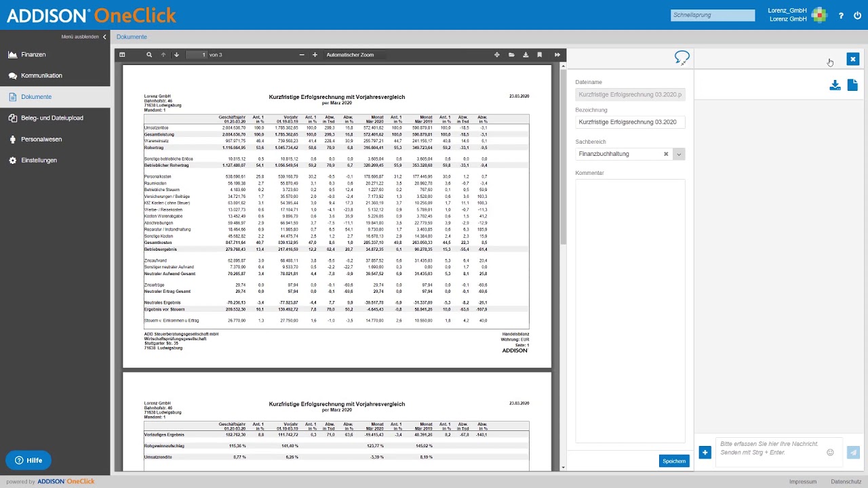Edit the Bezeichnung field
The width and height of the screenshot is (868, 488).
coord(630,122)
